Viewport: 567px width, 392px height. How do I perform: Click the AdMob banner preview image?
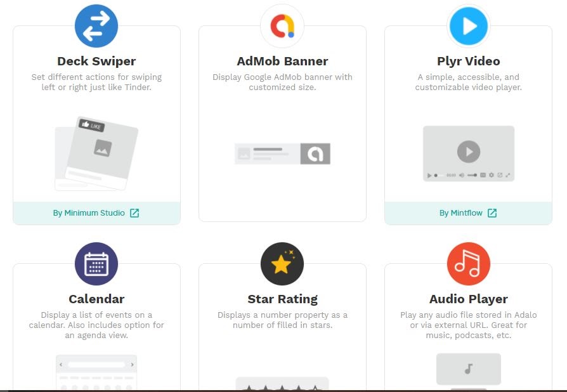coord(282,154)
